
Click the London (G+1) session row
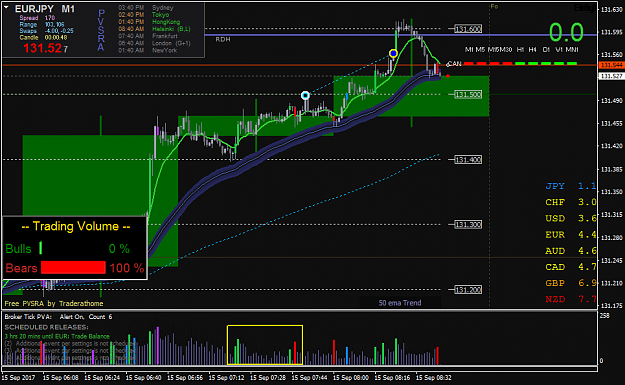(154, 43)
